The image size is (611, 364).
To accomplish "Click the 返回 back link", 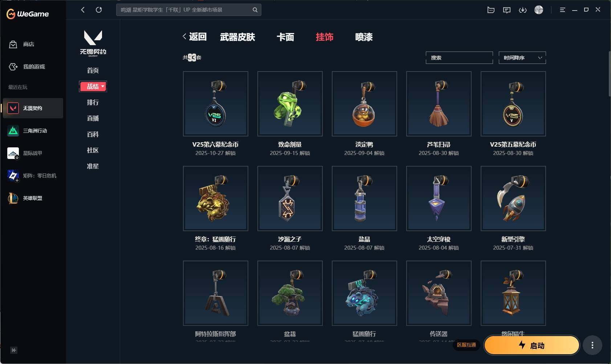I will (x=194, y=37).
